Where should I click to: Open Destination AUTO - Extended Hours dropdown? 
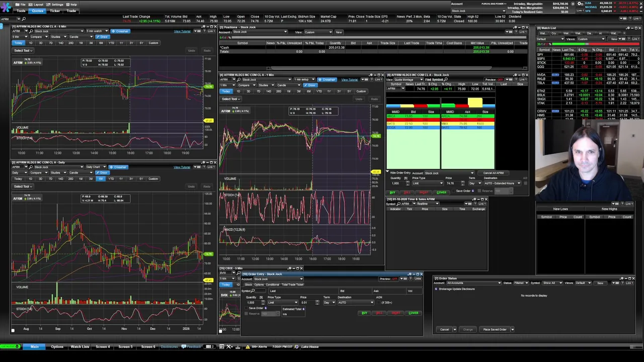503,184
